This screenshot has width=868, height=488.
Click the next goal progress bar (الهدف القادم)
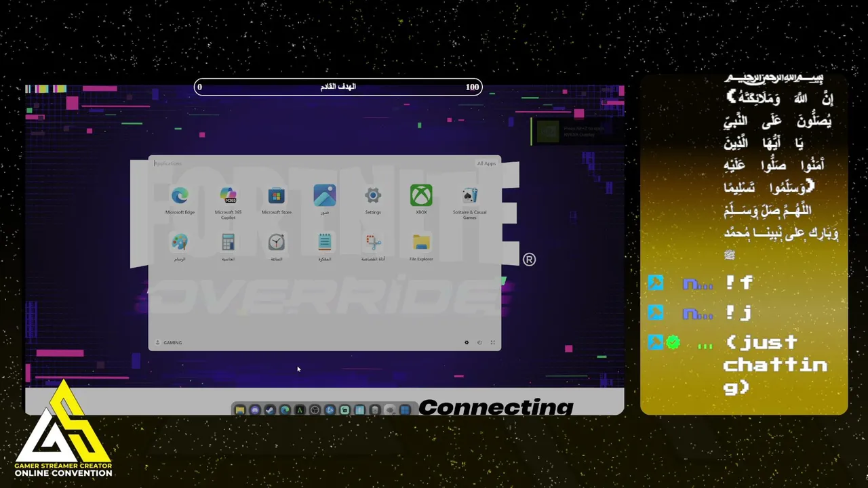coord(338,87)
